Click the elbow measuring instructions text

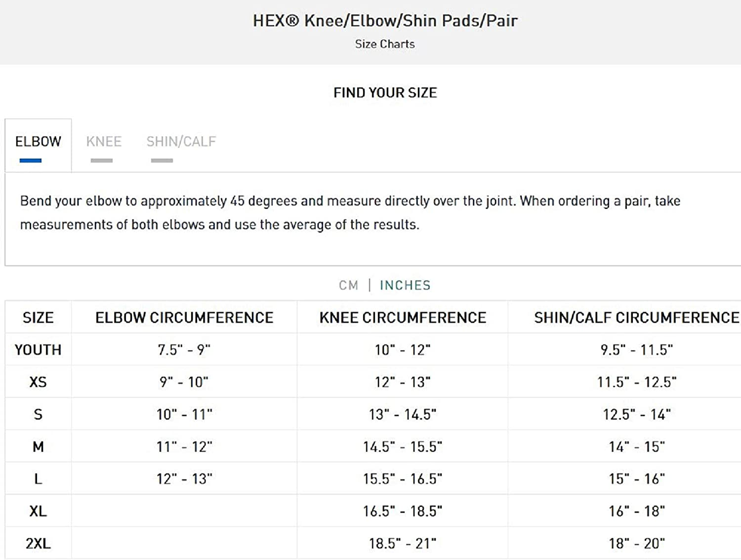350,213
